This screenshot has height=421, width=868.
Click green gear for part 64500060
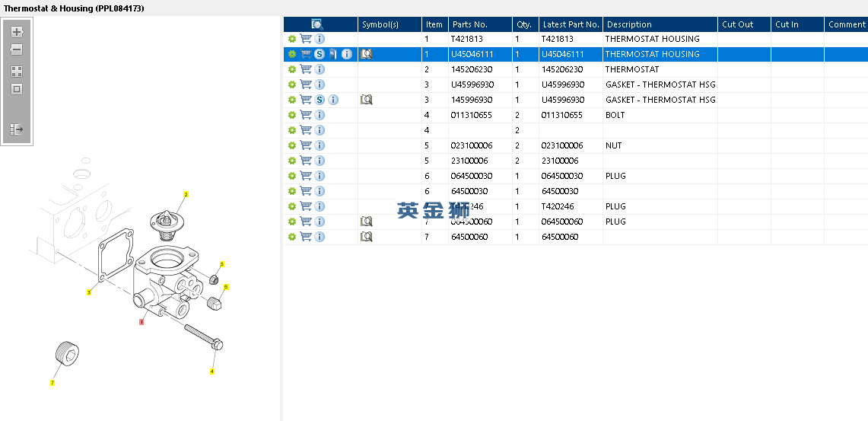291,237
